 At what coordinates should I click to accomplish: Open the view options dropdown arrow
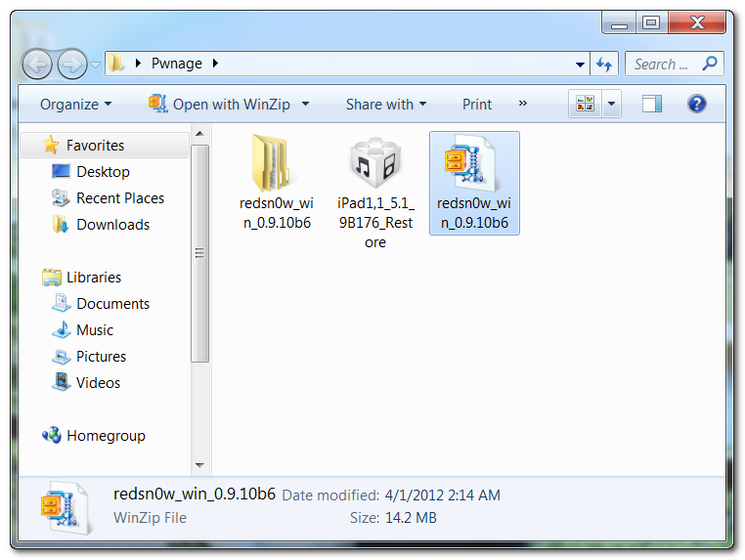611,104
